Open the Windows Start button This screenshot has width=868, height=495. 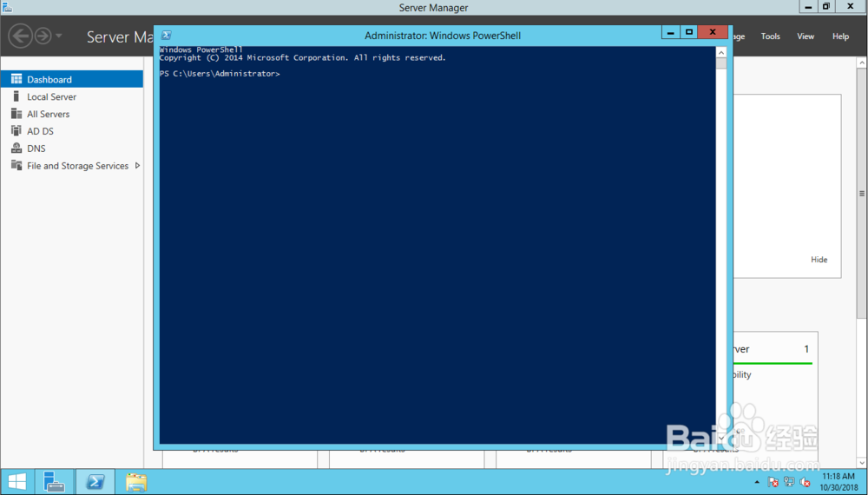pos(17,482)
